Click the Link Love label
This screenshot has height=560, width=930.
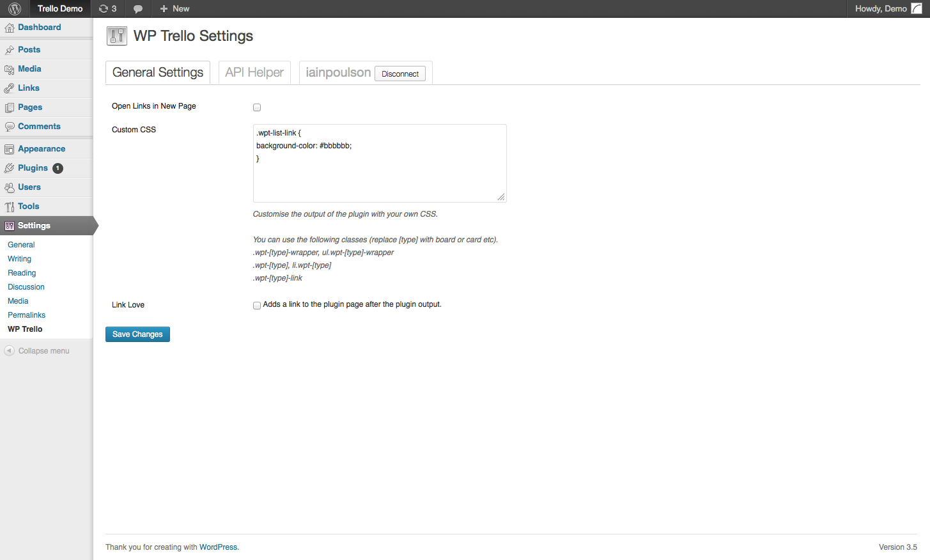click(x=128, y=305)
